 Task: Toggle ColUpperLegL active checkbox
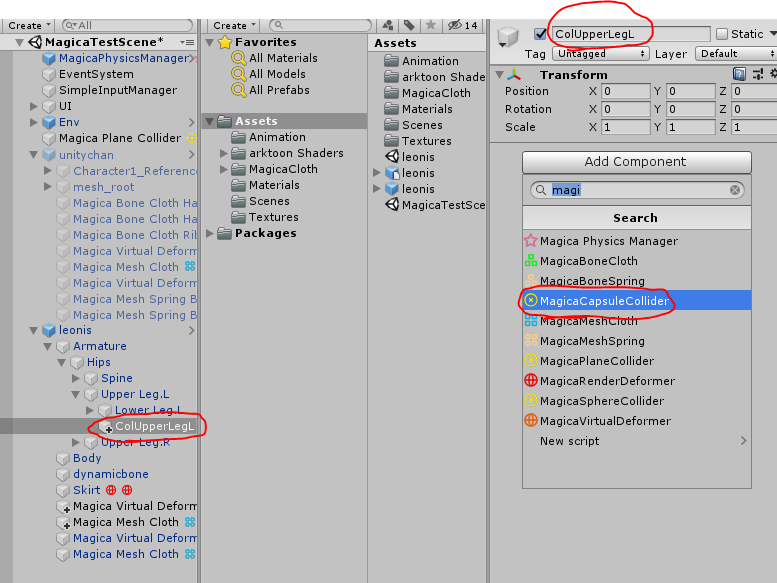(540, 34)
